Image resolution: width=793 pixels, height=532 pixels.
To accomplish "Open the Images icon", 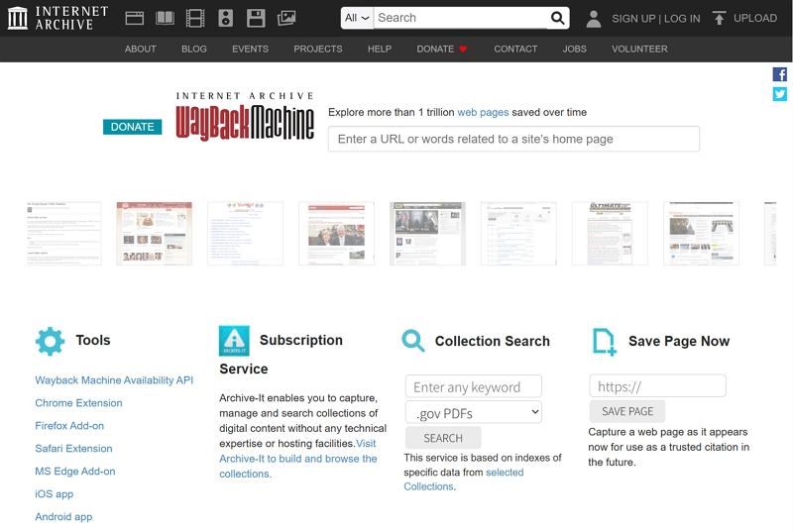I will [286, 18].
